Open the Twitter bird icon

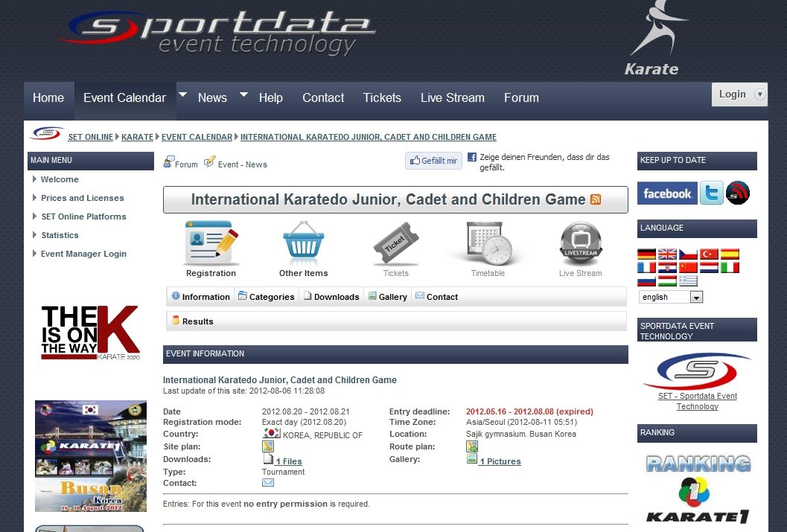click(x=712, y=193)
